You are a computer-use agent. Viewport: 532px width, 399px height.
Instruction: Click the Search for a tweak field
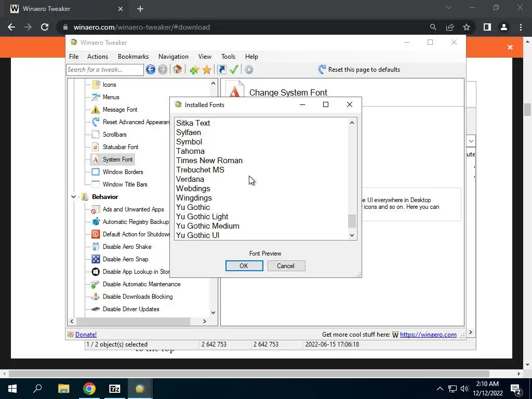(105, 70)
